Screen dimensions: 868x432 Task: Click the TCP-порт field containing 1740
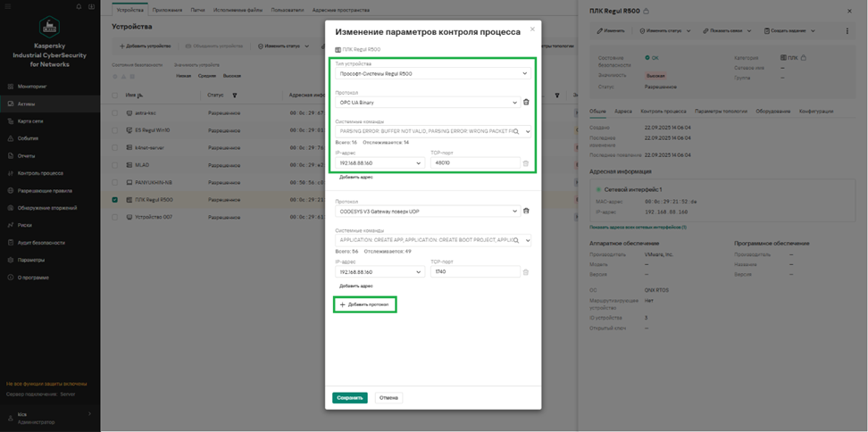(475, 272)
